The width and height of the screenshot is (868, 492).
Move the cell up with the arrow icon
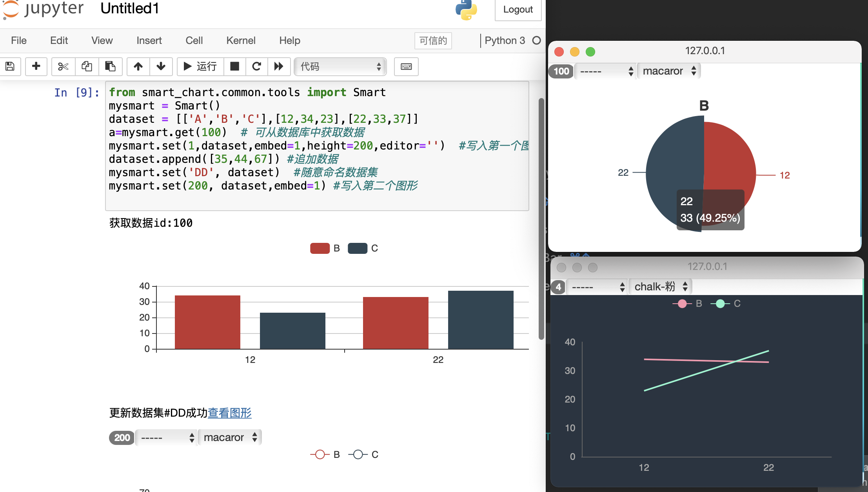(138, 66)
